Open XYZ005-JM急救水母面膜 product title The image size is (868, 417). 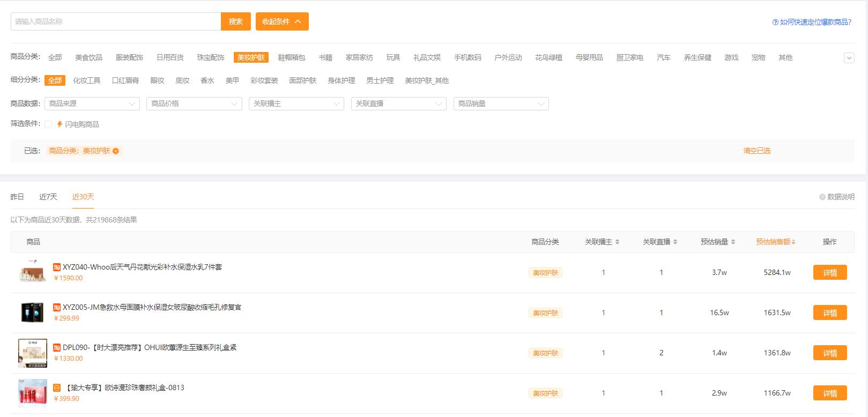152,307
